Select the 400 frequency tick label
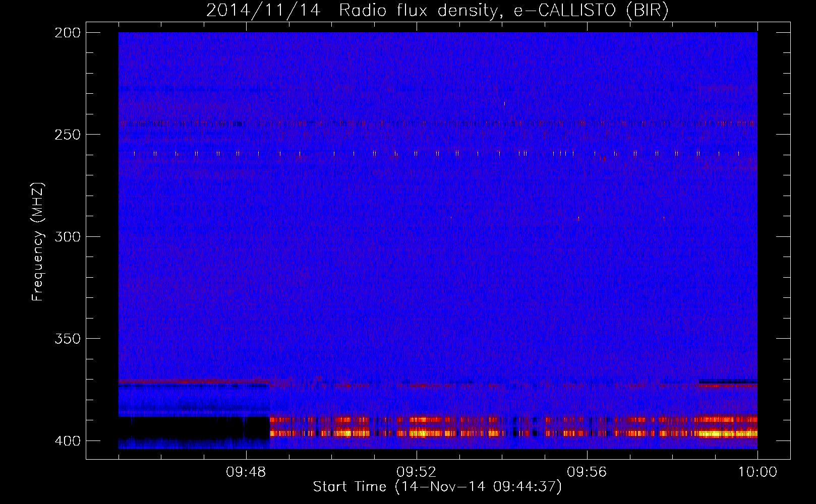 (67, 440)
